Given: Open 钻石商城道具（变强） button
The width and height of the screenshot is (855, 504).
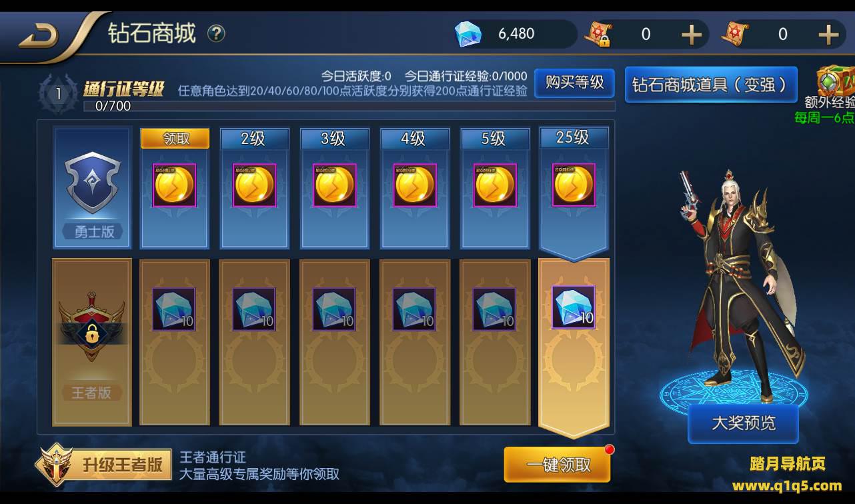Looking at the screenshot, I should [x=711, y=85].
